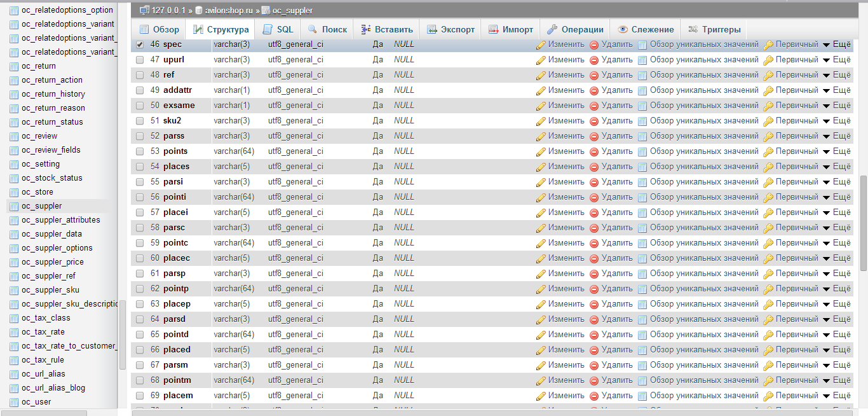Open oc_return_history table in sidebar
Image resolution: width=868 pixels, height=416 pixels.
(x=53, y=94)
